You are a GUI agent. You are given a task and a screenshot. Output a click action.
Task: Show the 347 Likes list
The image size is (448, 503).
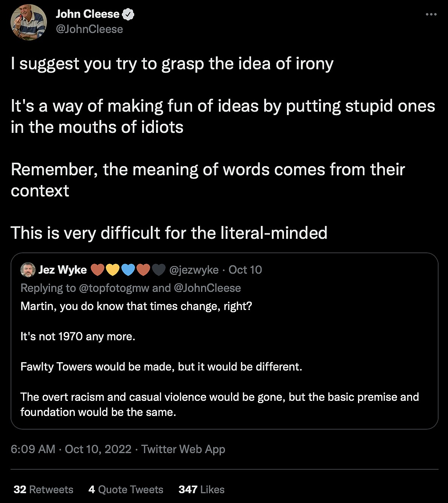(x=202, y=490)
